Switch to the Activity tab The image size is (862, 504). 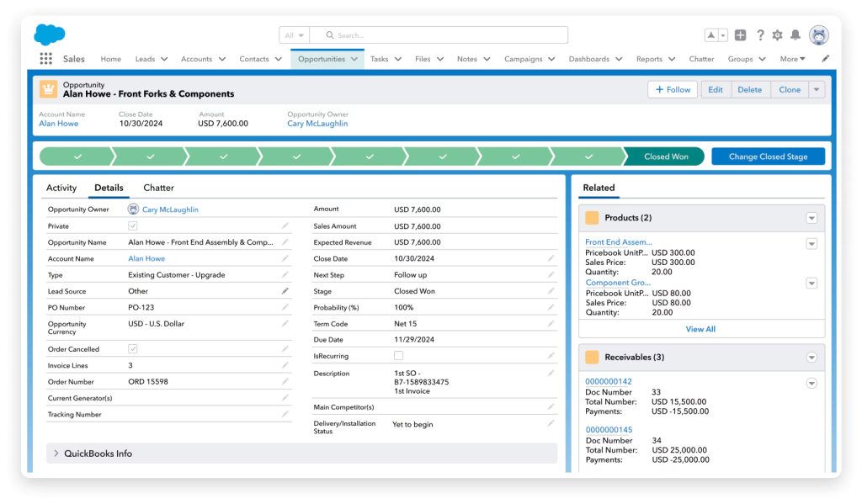pyautogui.click(x=61, y=188)
